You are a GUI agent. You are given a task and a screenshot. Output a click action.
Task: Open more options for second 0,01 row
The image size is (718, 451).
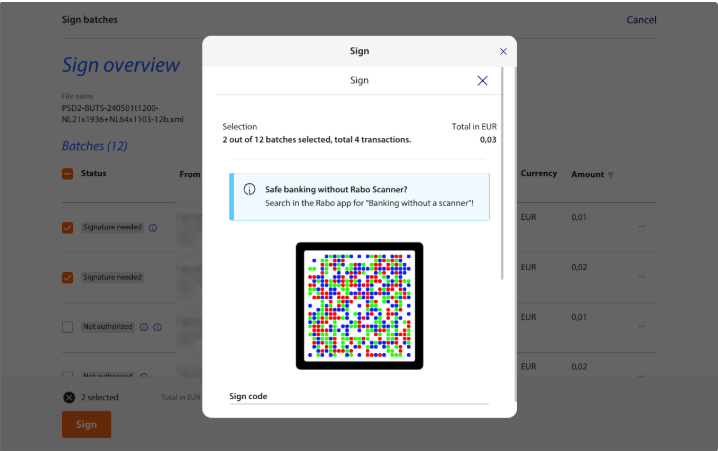[x=642, y=326]
